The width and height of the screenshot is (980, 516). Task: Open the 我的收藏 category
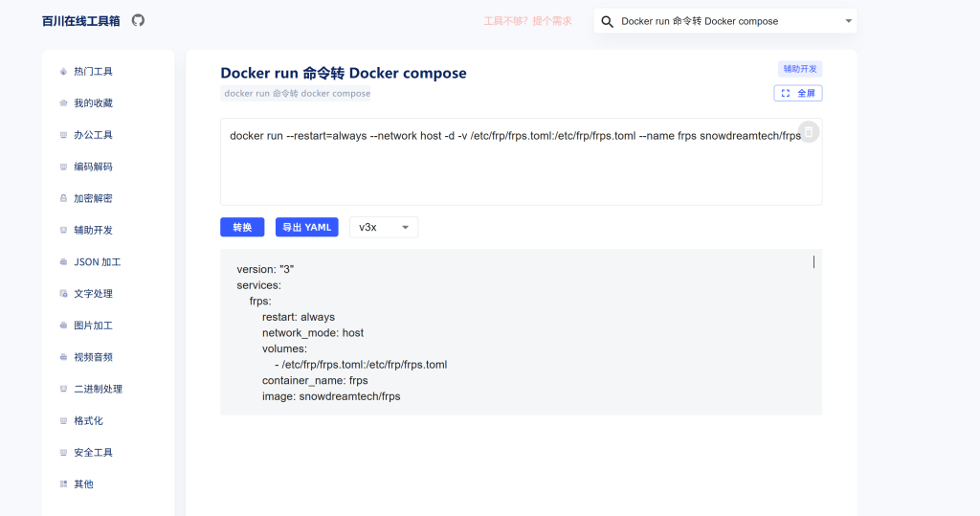click(93, 103)
